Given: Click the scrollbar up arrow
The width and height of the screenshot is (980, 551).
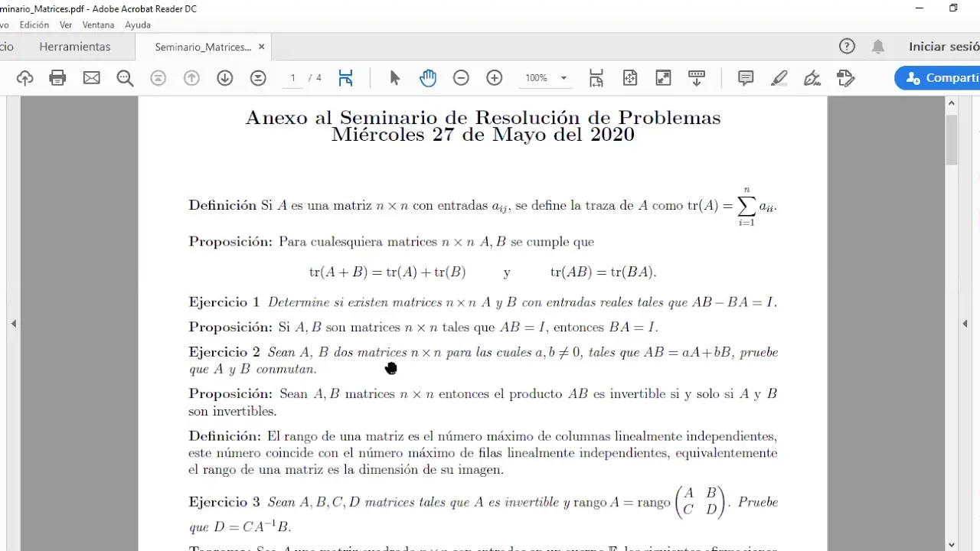Looking at the screenshot, I should pyautogui.click(x=952, y=103).
